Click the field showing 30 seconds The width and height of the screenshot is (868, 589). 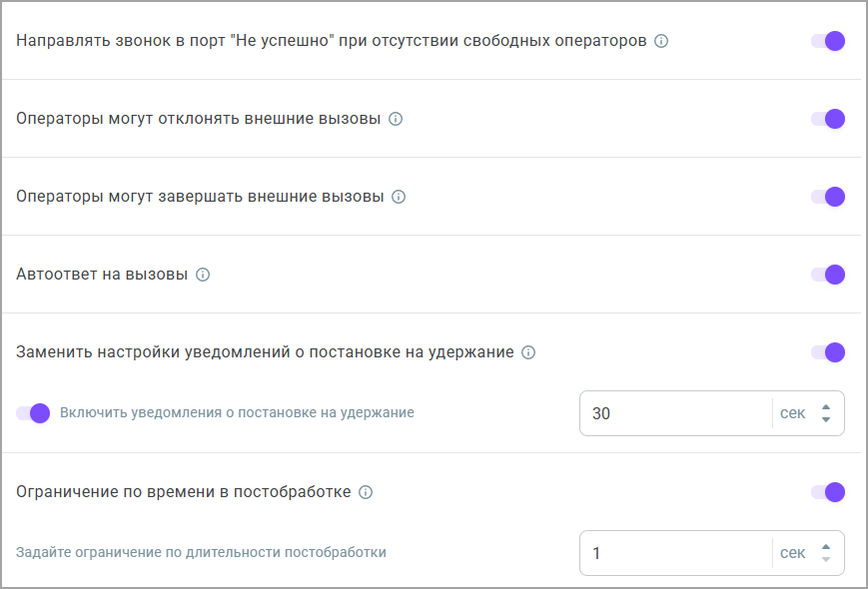click(x=669, y=412)
